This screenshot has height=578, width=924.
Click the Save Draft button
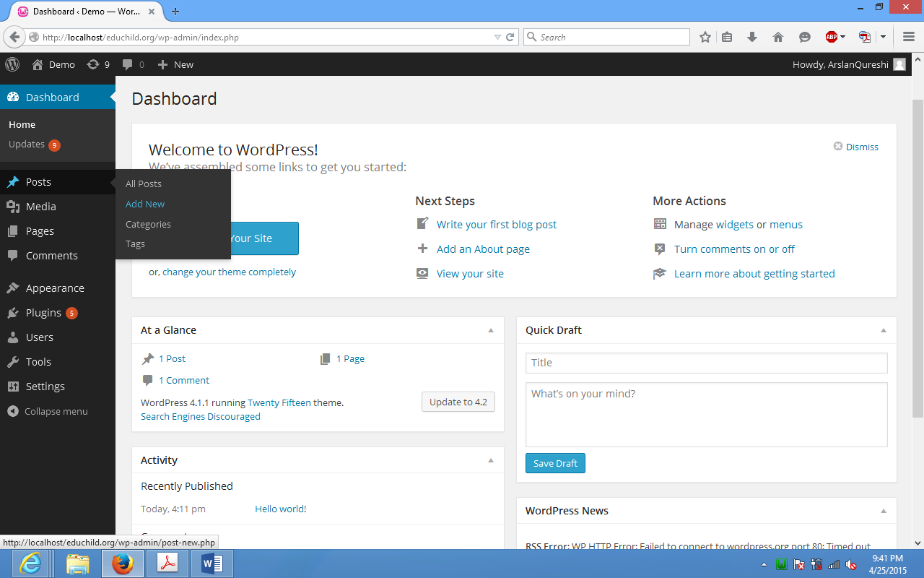[x=555, y=463]
